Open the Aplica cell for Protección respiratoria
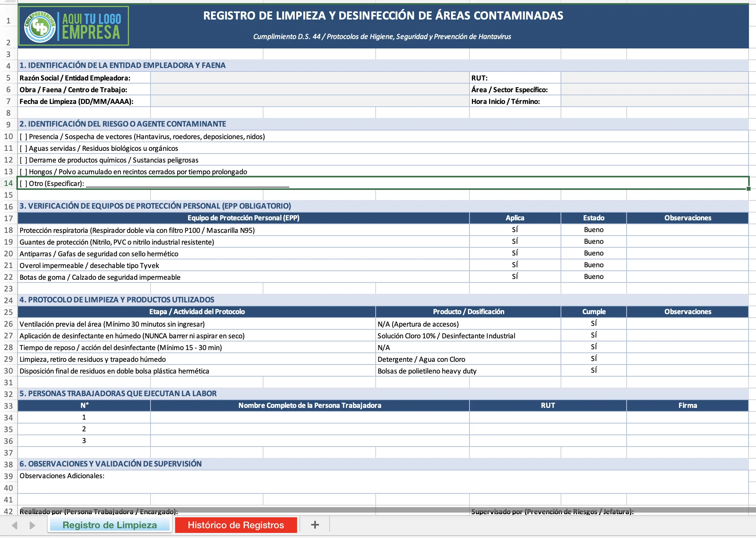Screen dimensions: 756x538 pyautogui.click(x=515, y=230)
